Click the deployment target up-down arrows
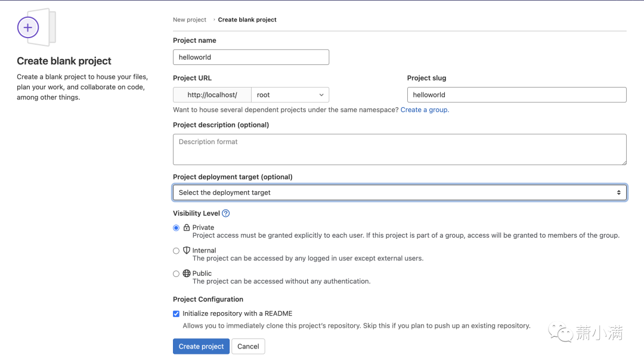 tap(618, 192)
